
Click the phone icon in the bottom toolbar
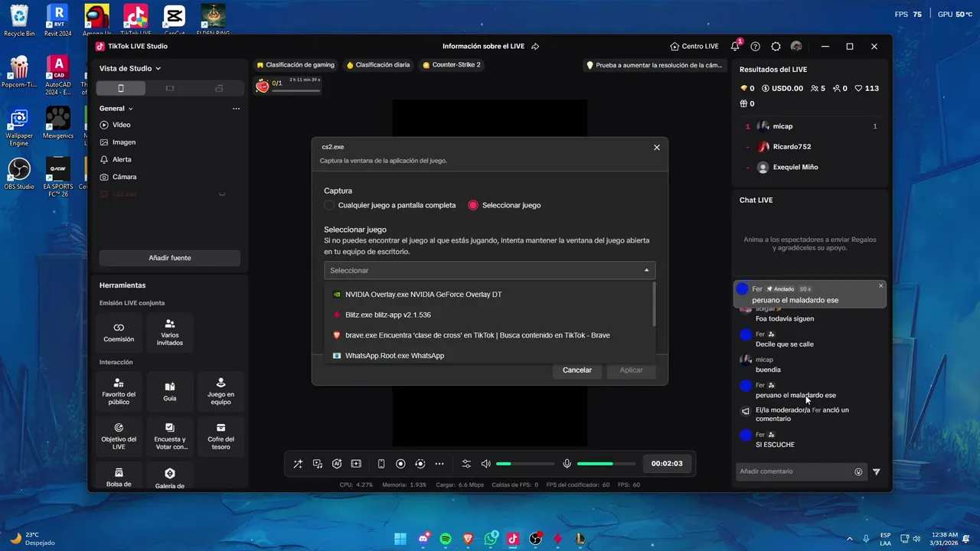coord(381,464)
